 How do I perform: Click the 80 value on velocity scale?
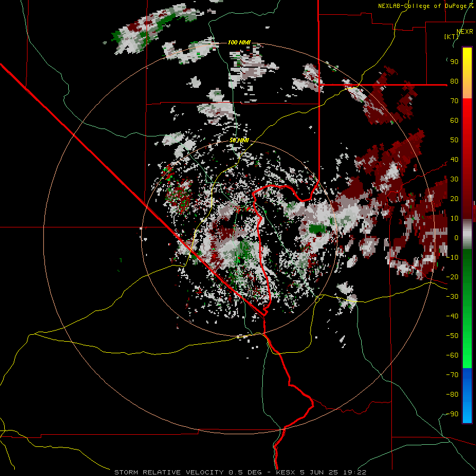coord(454,81)
